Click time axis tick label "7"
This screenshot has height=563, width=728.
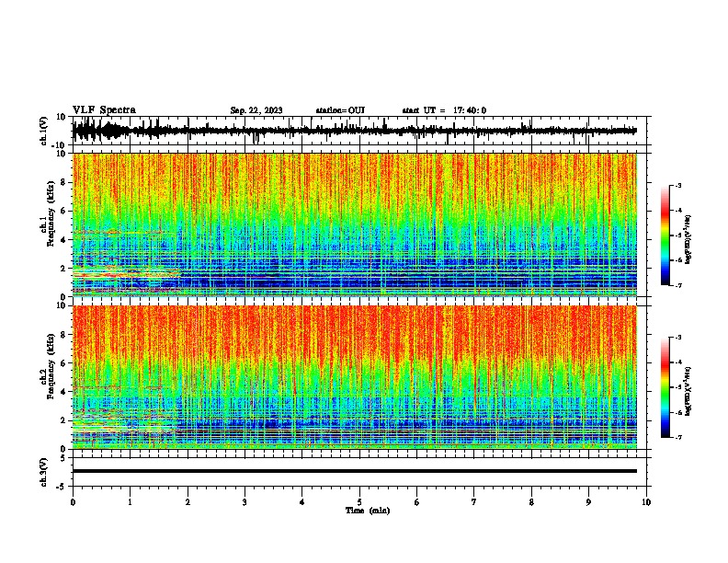(x=474, y=502)
